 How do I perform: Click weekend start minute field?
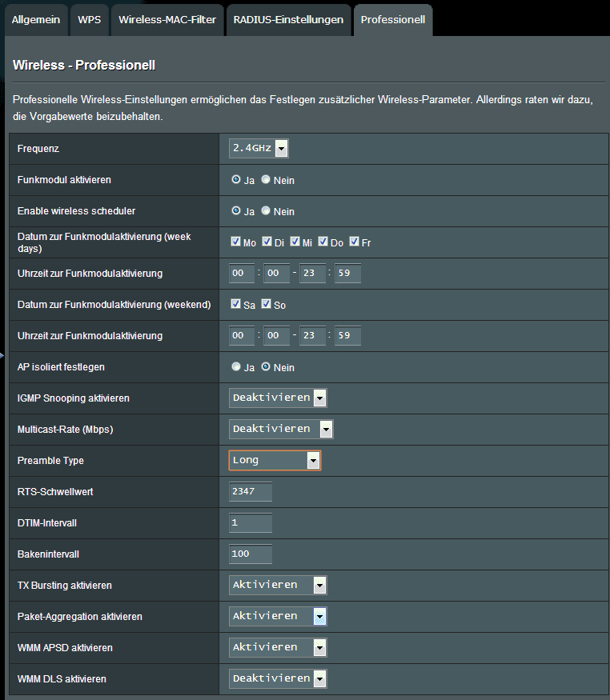[276, 336]
